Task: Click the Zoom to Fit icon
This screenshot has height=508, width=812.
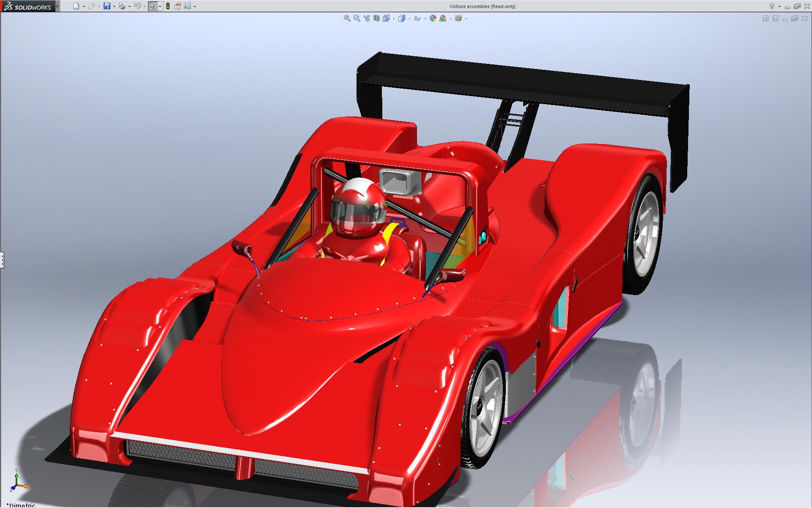Action: tap(347, 18)
